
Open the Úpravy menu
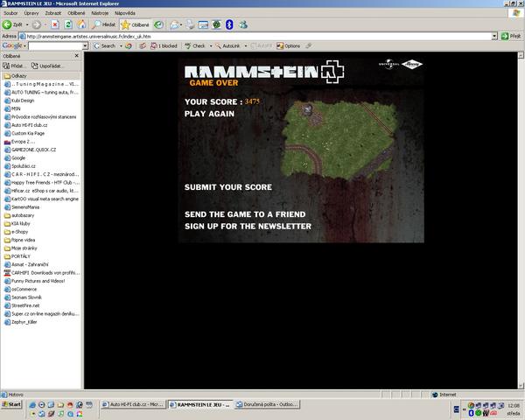31,13
